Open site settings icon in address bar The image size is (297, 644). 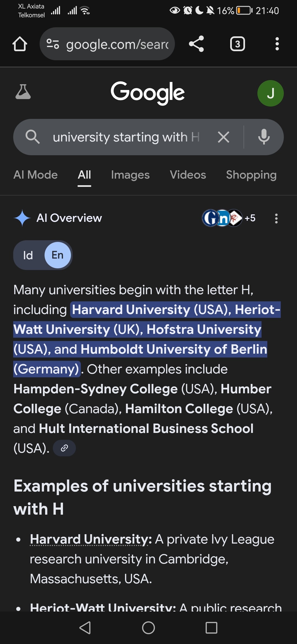[x=53, y=44]
